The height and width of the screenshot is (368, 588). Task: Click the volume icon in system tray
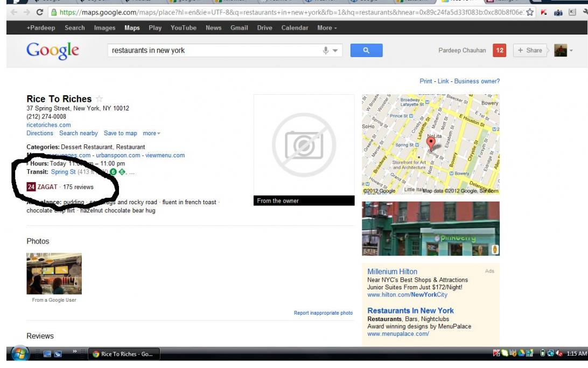pos(559,353)
